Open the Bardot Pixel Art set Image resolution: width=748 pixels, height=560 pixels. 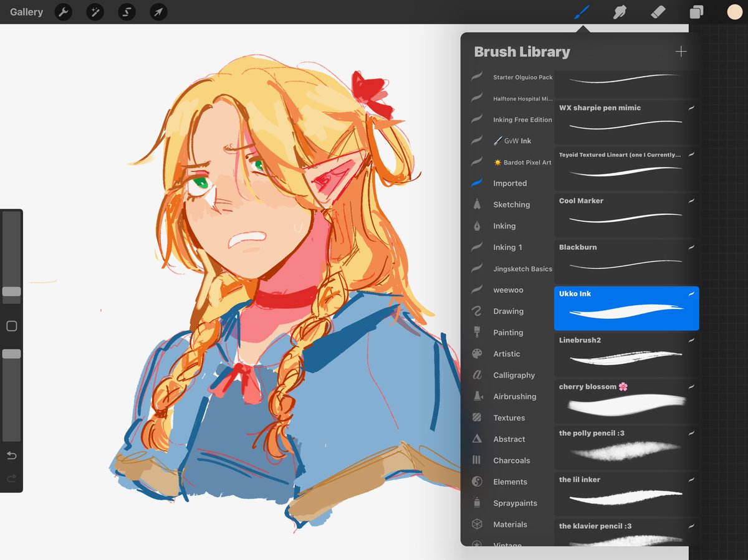(x=511, y=162)
